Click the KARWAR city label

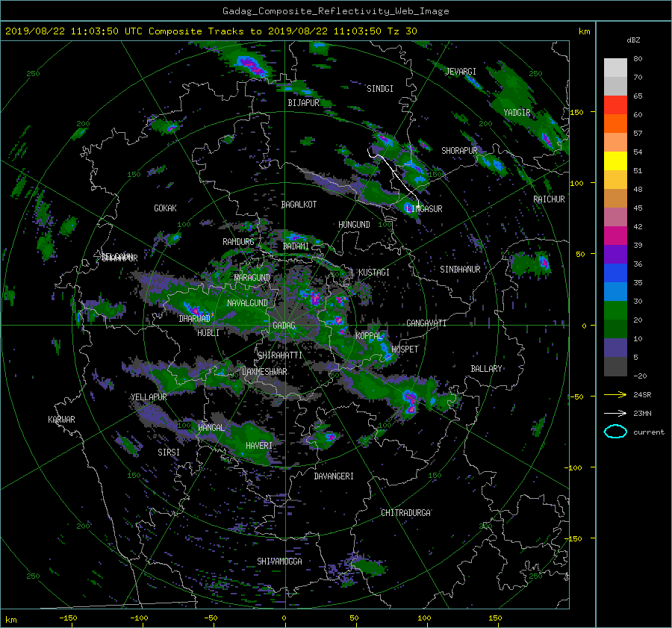click(61, 420)
